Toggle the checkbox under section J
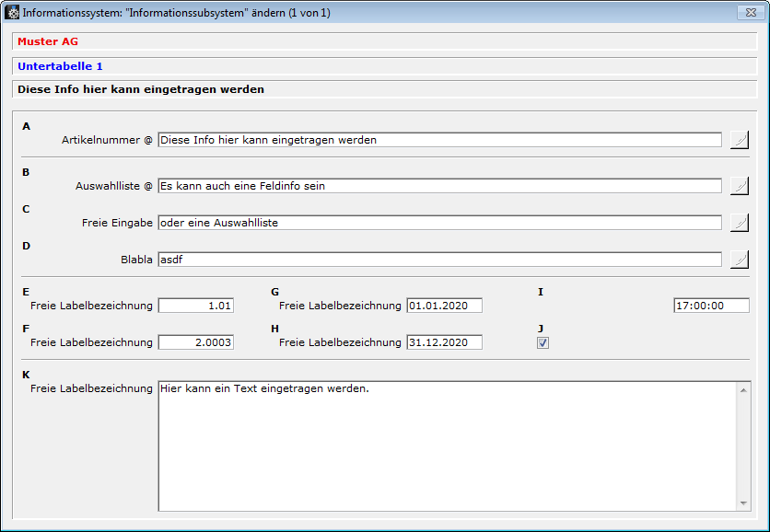This screenshot has width=770, height=532. [x=542, y=342]
